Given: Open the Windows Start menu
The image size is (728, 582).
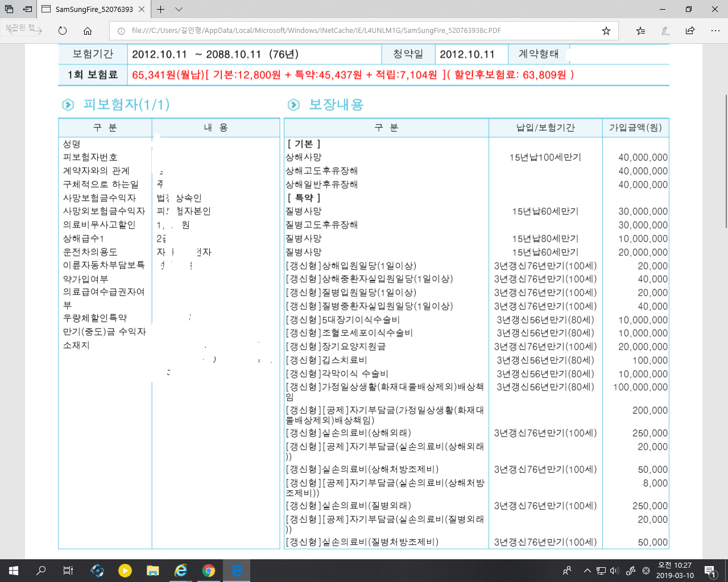Looking at the screenshot, I should click(14, 571).
